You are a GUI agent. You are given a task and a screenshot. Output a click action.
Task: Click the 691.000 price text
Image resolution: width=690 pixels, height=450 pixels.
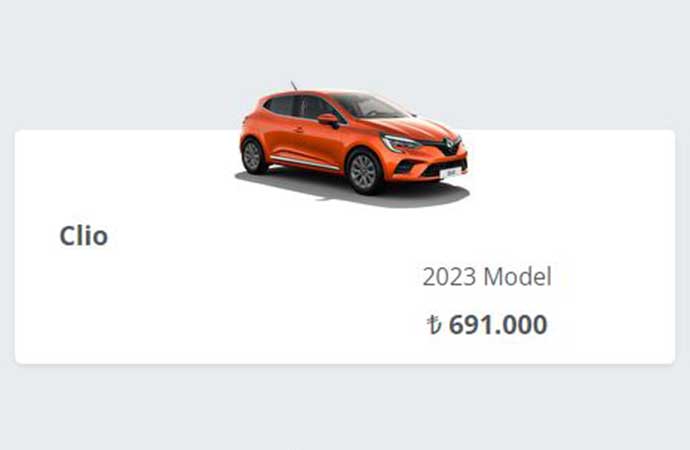point(498,325)
